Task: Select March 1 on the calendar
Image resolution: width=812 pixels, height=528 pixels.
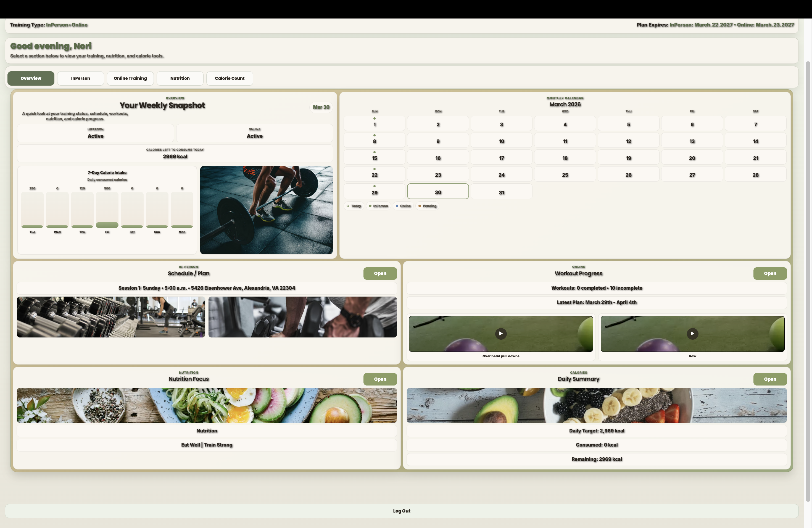Action: tap(374, 123)
